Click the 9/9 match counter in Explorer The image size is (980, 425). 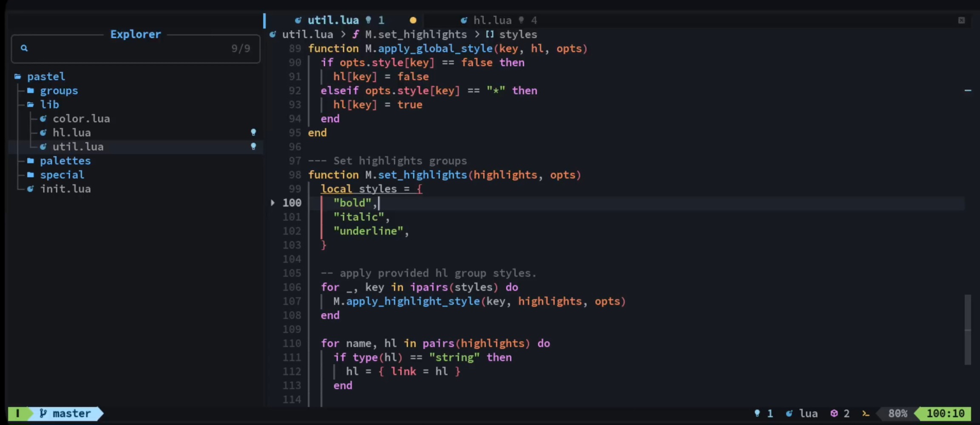[x=241, y=48]
